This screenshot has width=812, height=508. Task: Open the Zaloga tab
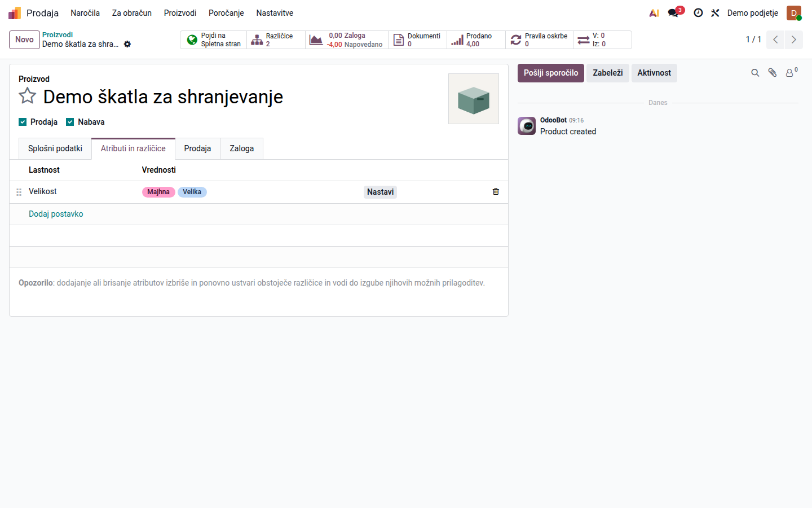click(x=242, y=148)
